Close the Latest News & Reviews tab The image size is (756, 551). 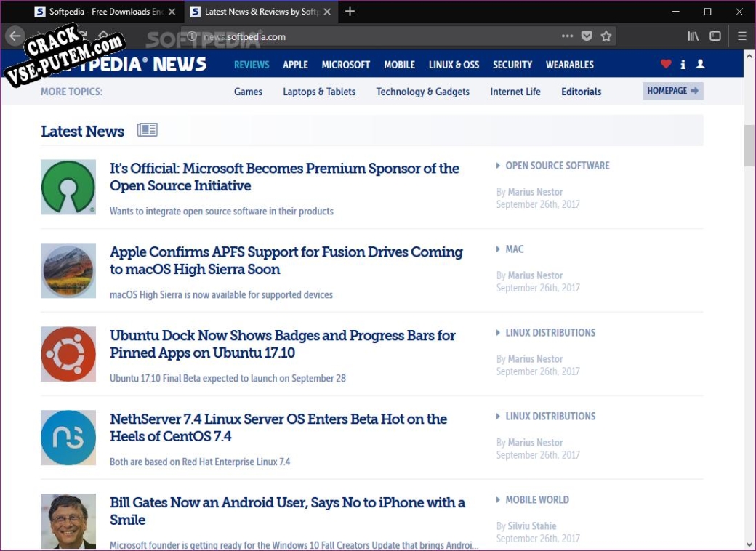coord(327,12)
